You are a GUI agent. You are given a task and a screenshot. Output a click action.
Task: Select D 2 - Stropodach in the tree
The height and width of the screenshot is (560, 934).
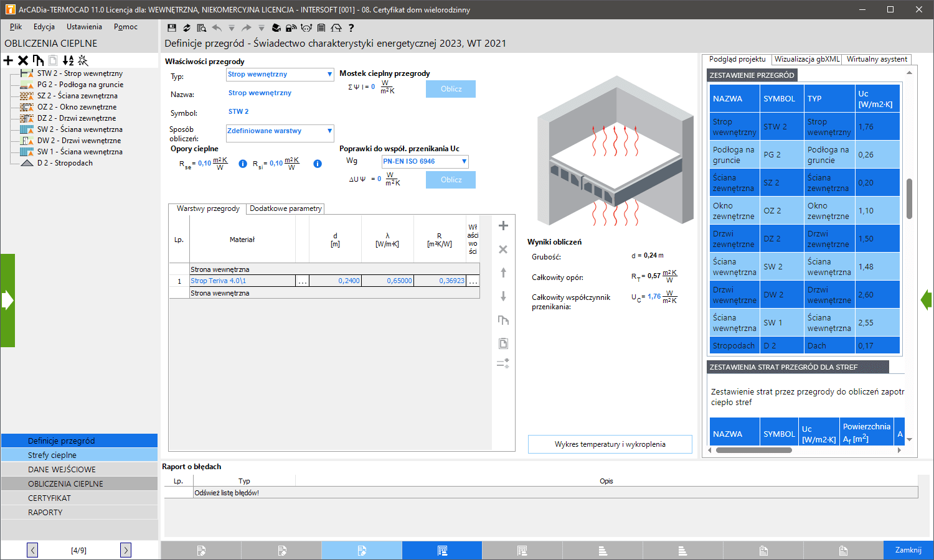(x=65, y=163)
